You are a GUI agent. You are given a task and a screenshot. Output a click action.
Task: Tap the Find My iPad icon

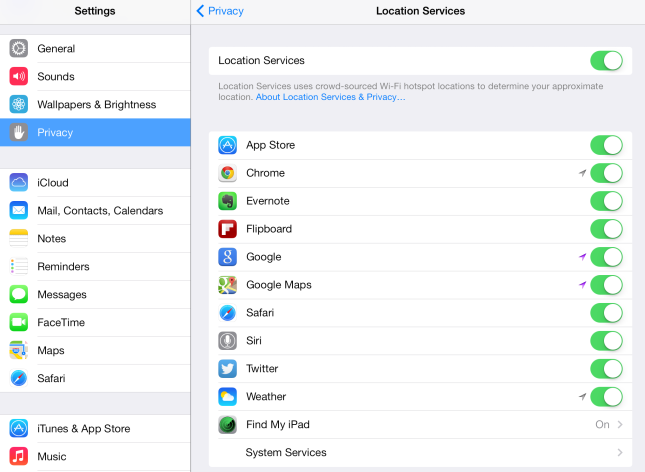click(228, 425)
